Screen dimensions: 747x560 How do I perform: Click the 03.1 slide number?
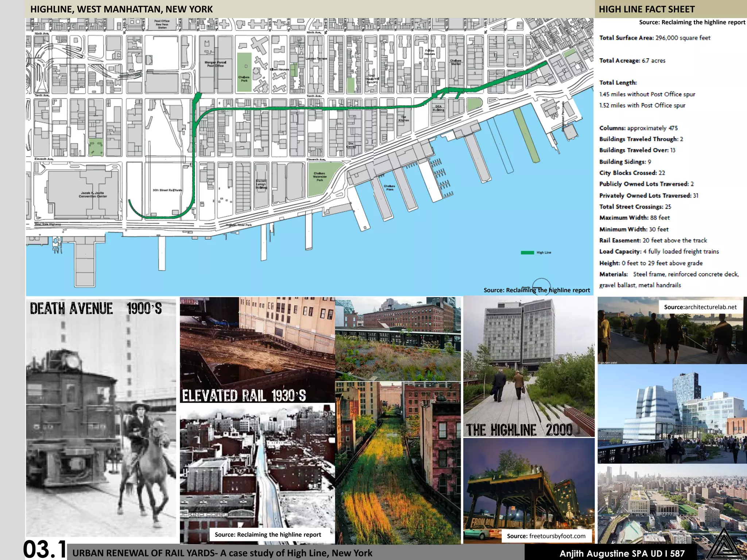tap(45, 549)
